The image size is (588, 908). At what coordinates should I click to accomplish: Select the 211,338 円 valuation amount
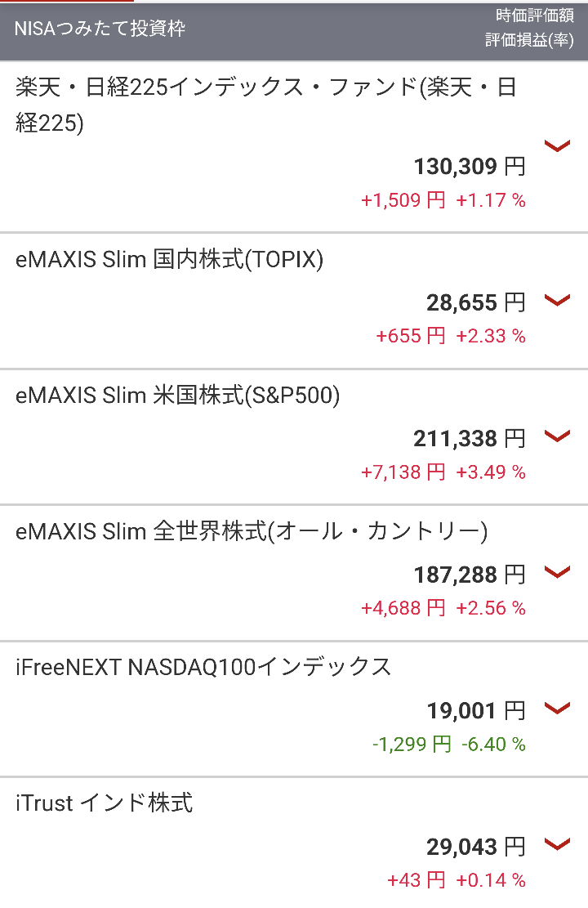point(469,439)
